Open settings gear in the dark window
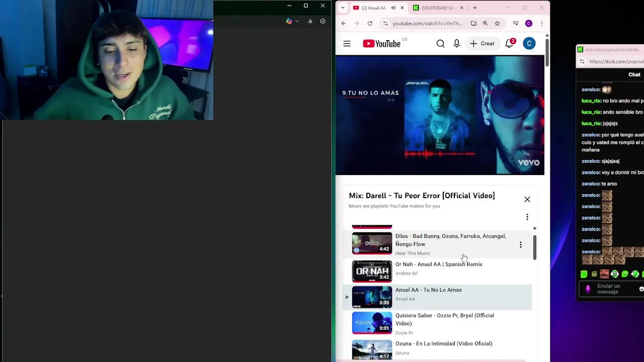The width and height of the screenshot is (644, 362). tap(323, 21)
